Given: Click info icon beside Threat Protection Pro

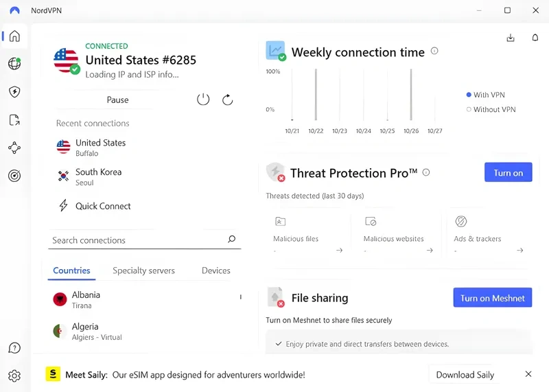Looking at the screenshot, I should coord(425,172).
